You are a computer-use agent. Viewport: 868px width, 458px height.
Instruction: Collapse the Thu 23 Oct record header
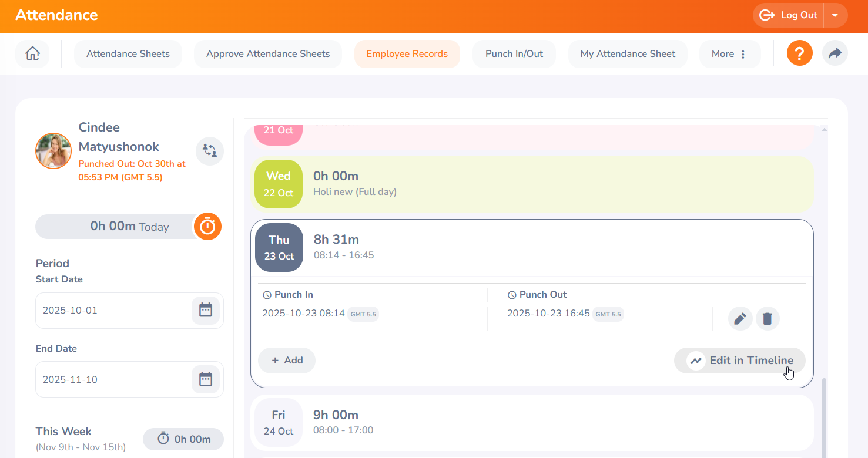pos(532,247)
